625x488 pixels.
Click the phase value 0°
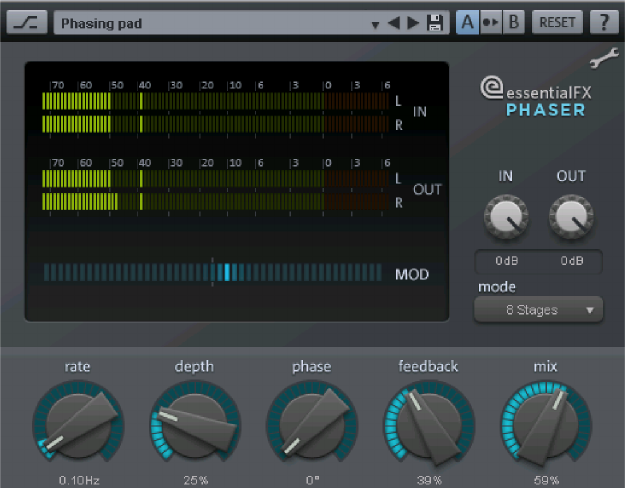point(312,480)
